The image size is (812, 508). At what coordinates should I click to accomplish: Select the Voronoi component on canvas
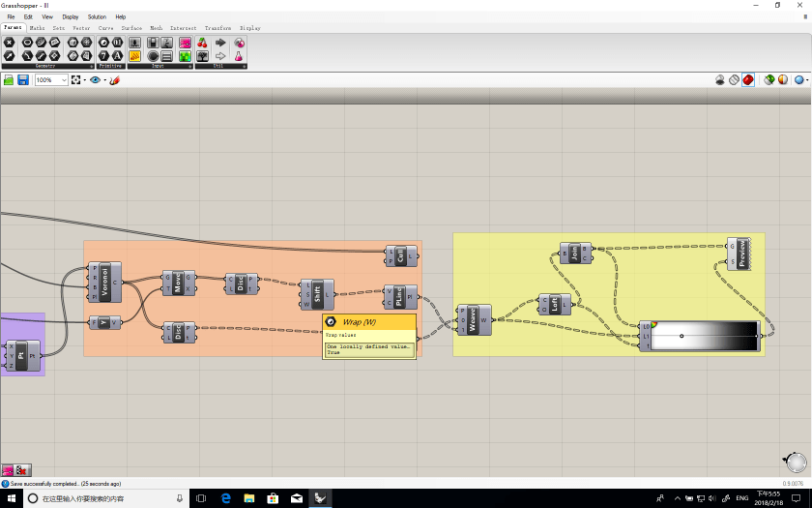105,283
